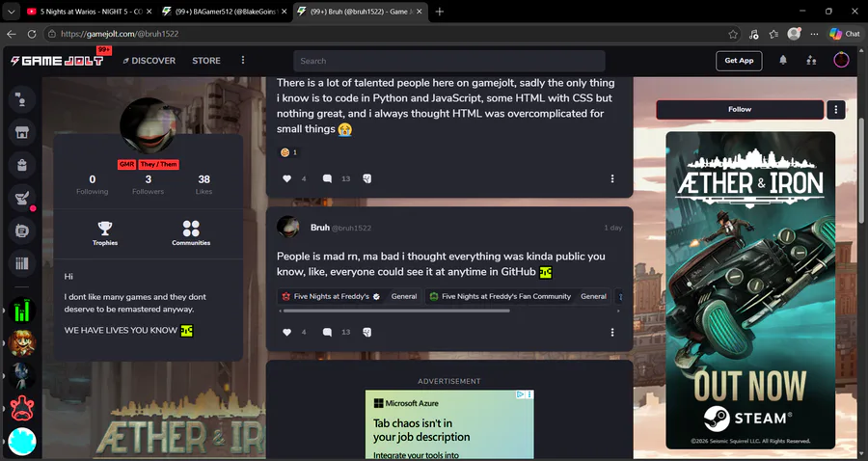
Task: Select the Bruh Game Jolt tab
Action: [x=361, y=11]
